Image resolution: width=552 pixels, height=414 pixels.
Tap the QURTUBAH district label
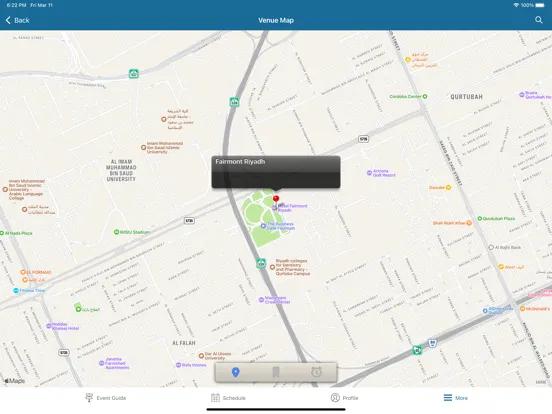point(466,96)
